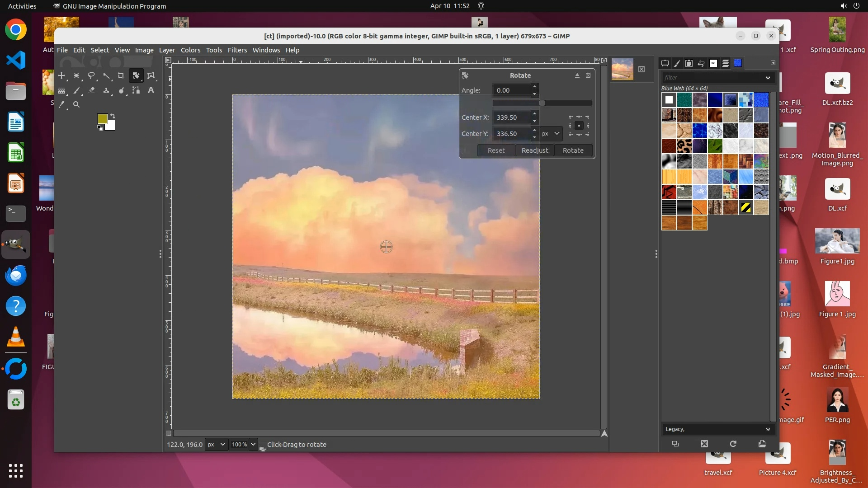Select the Zoom magnifier tool
The image size is (868, 488).
click(x=76, y=104)
